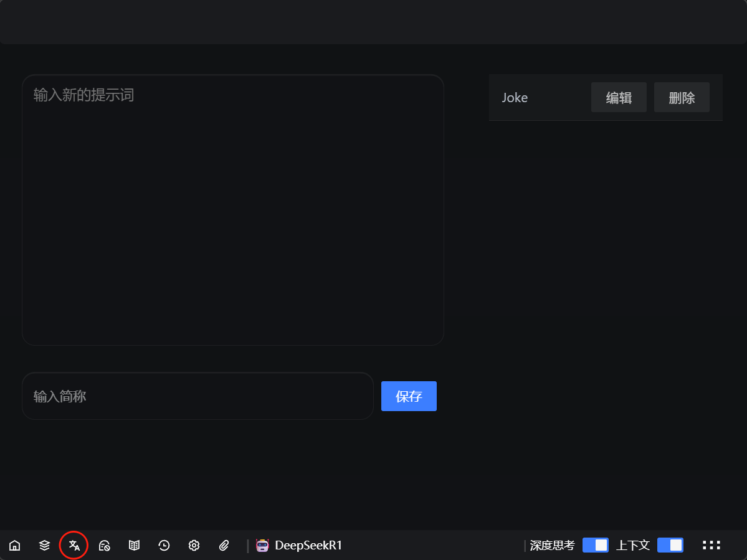The height and width of the screenshot is (560, 747).
Task: Click the card with blocked circle icon
Action: coord(104,546)
